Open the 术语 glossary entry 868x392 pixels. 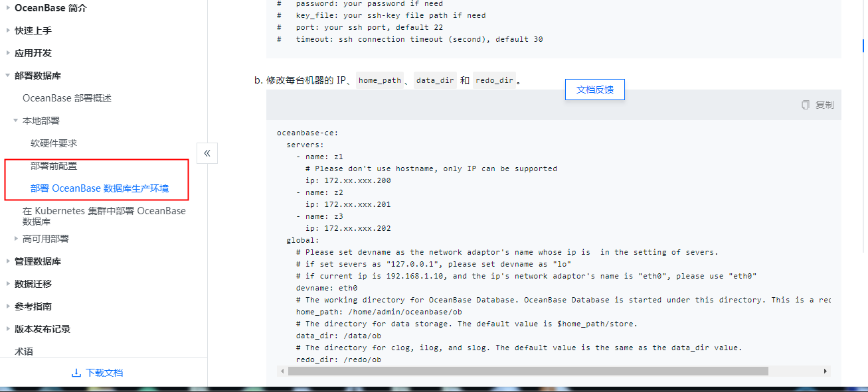[24, 352]
